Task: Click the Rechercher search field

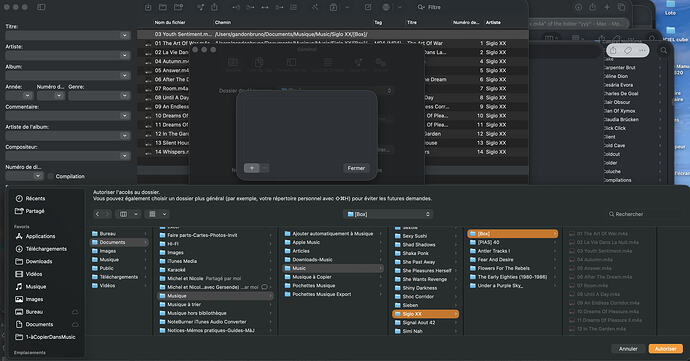Action: 642,214
